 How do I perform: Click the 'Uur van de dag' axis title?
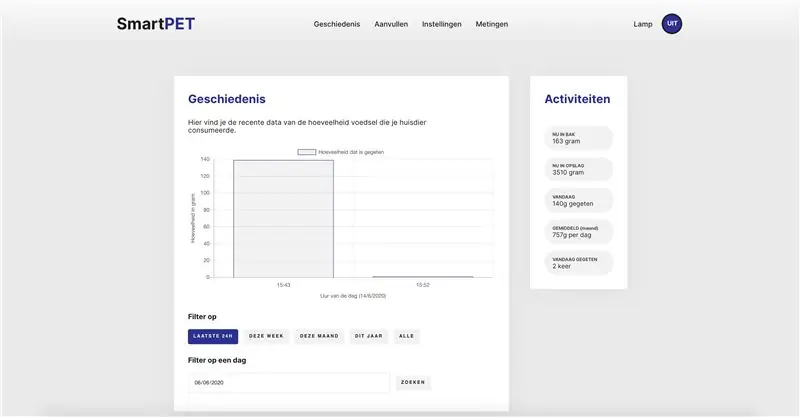coord(353,296)
